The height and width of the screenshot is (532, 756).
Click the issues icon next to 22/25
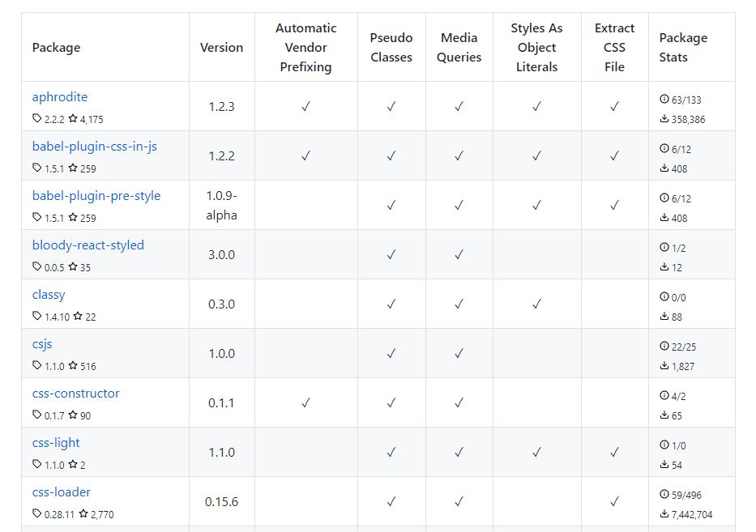(664, 347)
